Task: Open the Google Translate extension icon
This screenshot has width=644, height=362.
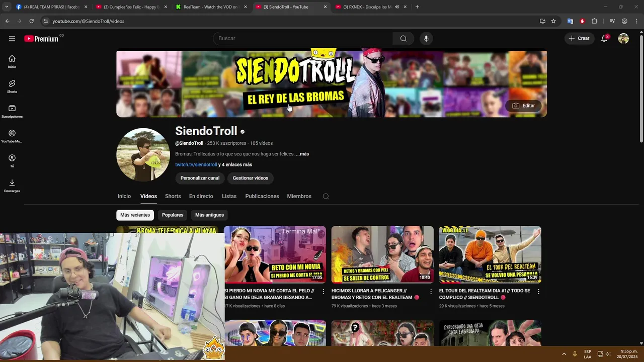Action: pyautogui.click(x=570, y=21)
